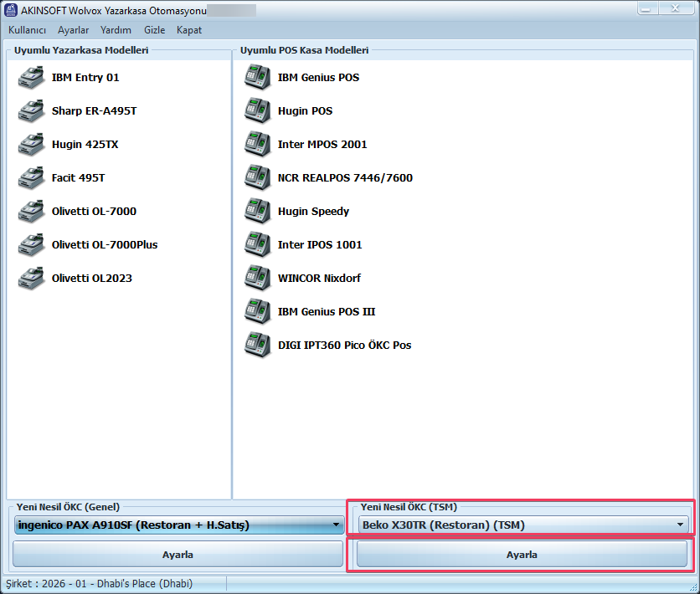Viewport: 700px width, 594px height.
Task: Open the Ayarlar menu
Action: coord(74,29)
